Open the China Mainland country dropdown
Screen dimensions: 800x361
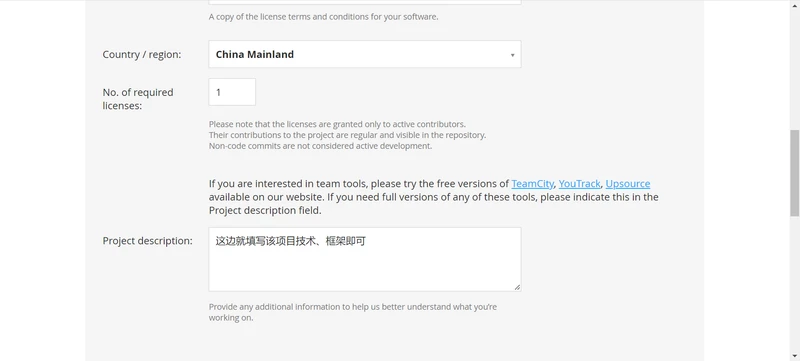364,54
